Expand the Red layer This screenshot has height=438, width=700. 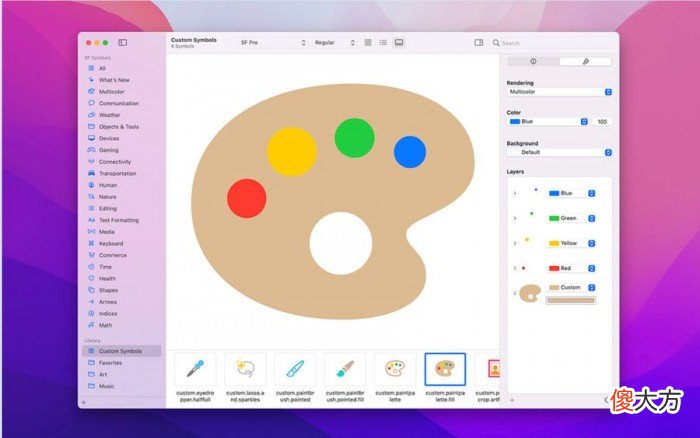515,268
